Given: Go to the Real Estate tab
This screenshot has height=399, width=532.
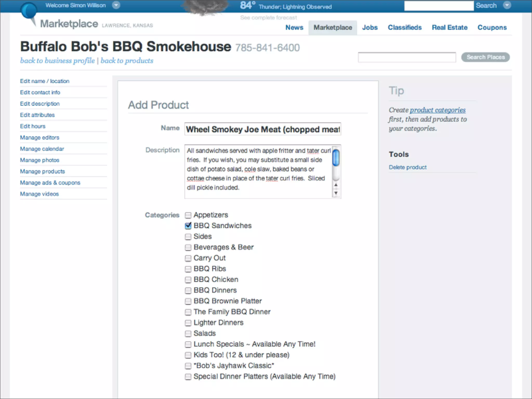Looking at the screenshot, I should [x=449, y=28].
